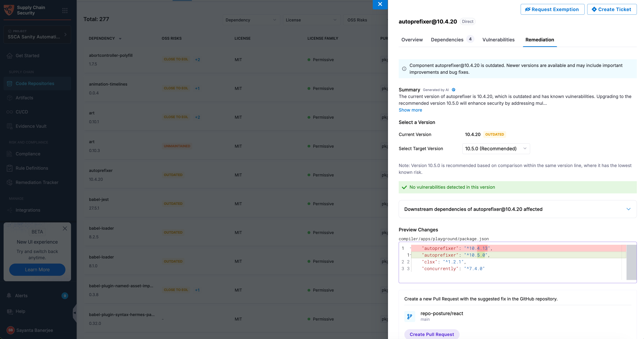The image size is (644, 339).
Task: Click the OUTDATED badge beside current version
Action: pos(495,135)
